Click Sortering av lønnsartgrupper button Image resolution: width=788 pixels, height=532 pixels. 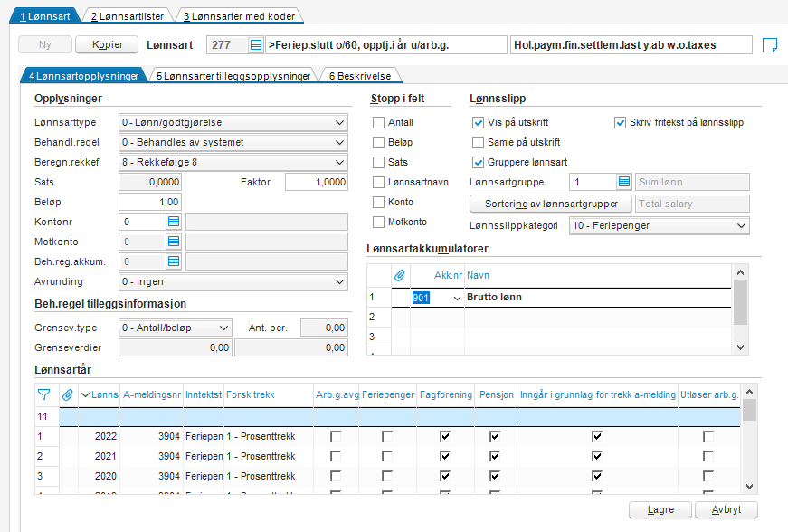(551, 204)
